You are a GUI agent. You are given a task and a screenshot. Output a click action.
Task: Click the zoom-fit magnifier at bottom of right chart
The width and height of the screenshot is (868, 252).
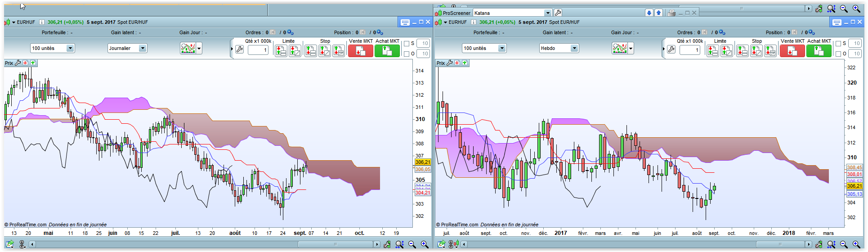pos(831,244)
